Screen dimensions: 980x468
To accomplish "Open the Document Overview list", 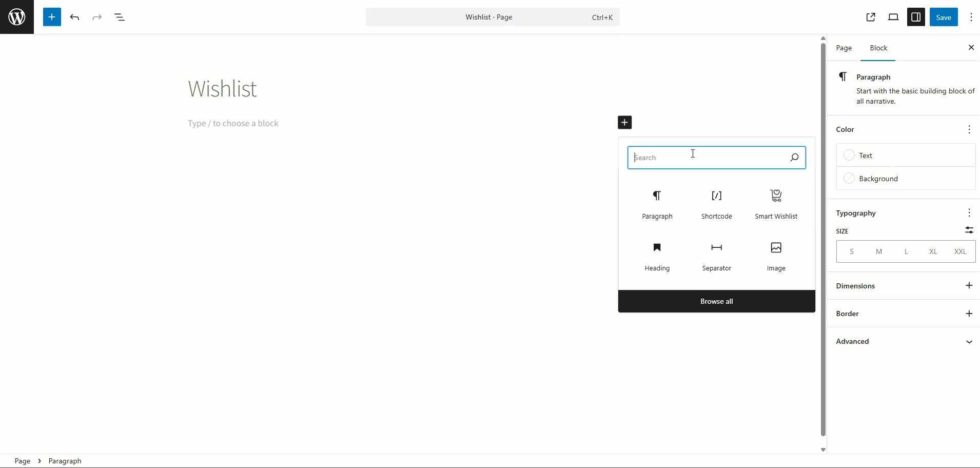I will click(x=120, y=17).
